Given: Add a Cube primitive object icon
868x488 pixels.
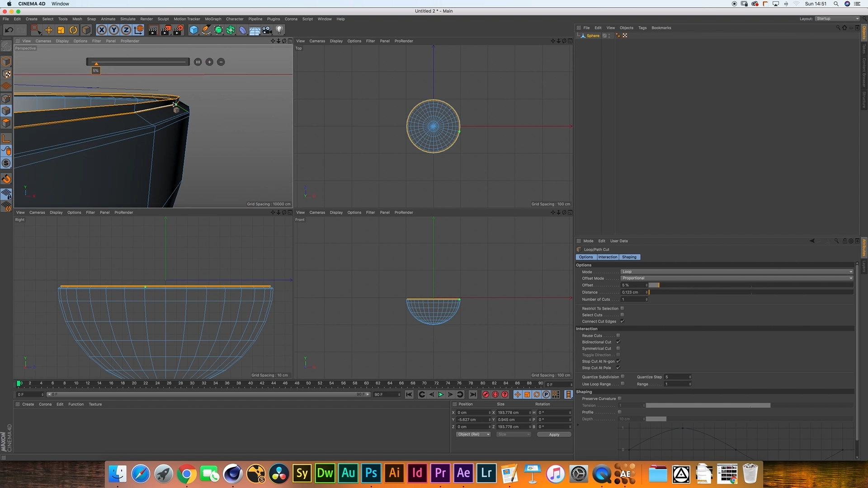Looking at the screenshot, I should [193, 30].
